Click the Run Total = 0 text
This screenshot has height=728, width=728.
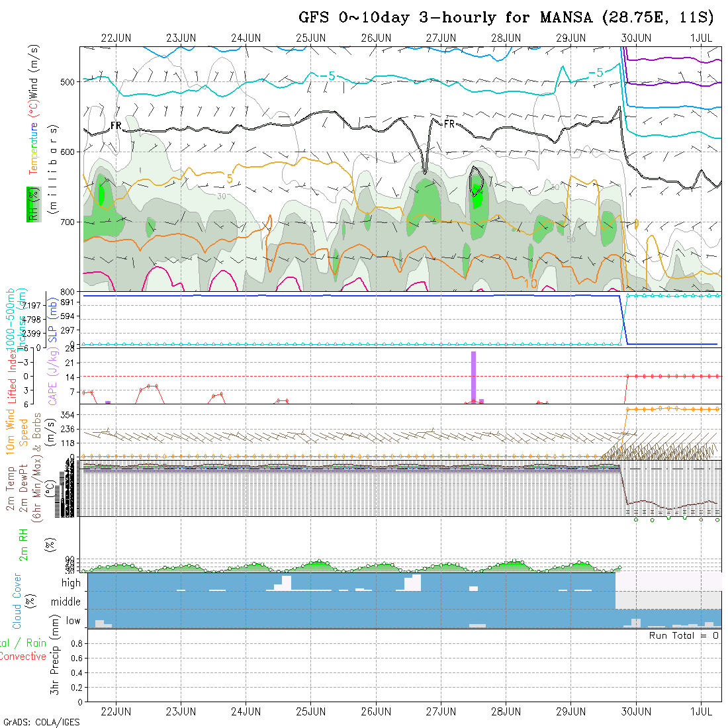tap(684, 635)
